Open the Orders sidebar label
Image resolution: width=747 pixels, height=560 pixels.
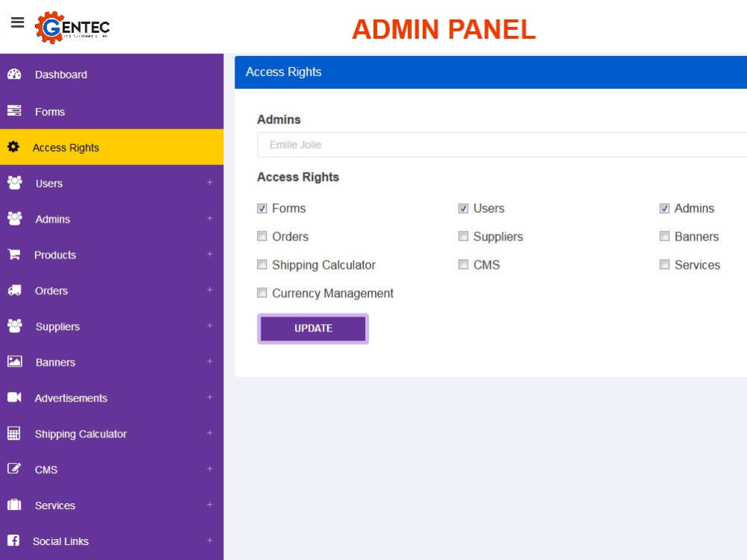tap(52, 291)
